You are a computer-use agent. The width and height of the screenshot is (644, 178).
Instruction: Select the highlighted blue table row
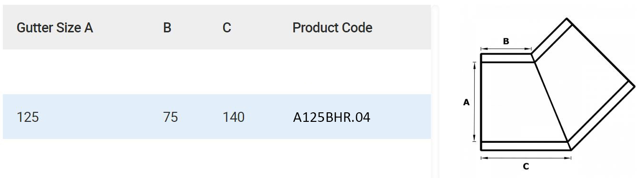click(x=217, y=117)
